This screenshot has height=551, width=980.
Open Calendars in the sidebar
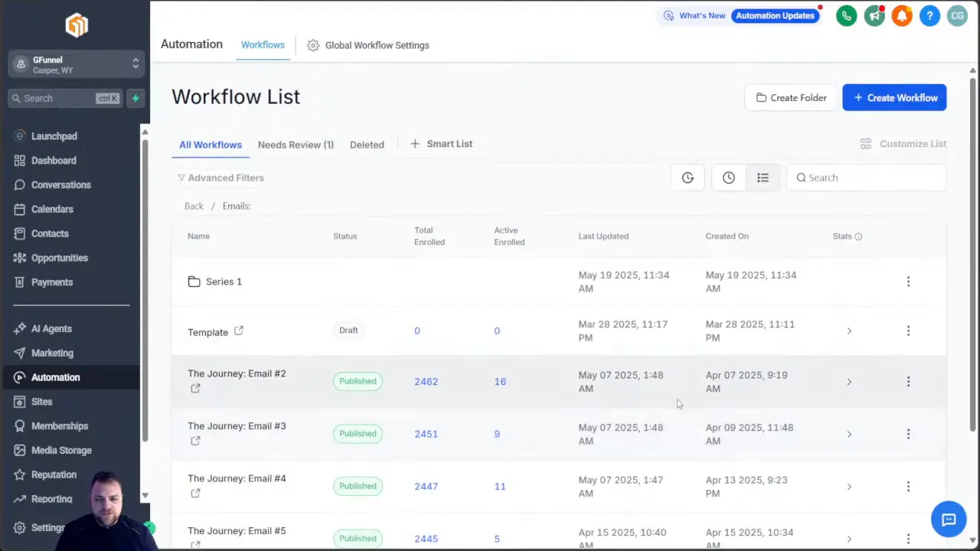[52, 209]
